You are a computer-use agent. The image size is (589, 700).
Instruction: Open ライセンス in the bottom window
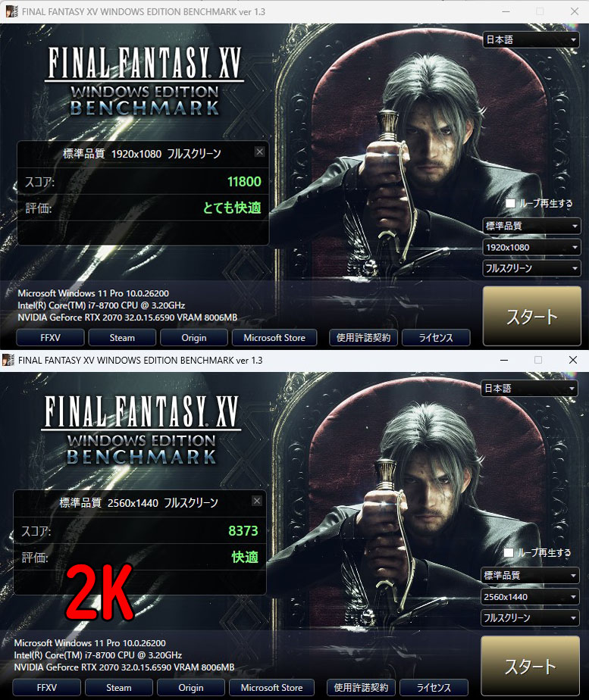click(434, 688)
